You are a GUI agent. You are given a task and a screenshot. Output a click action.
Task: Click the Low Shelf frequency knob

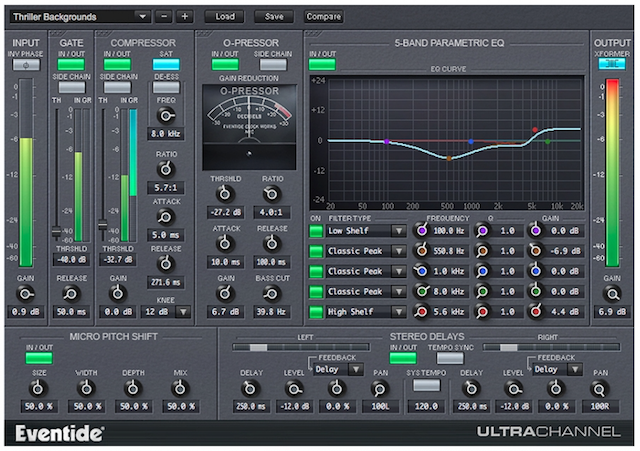click(422, 231)
